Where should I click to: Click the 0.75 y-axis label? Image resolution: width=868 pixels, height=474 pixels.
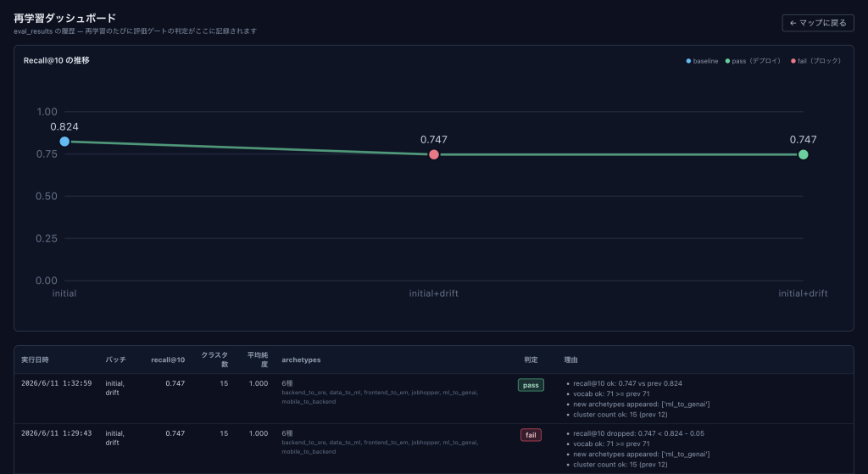click(47, 154)
